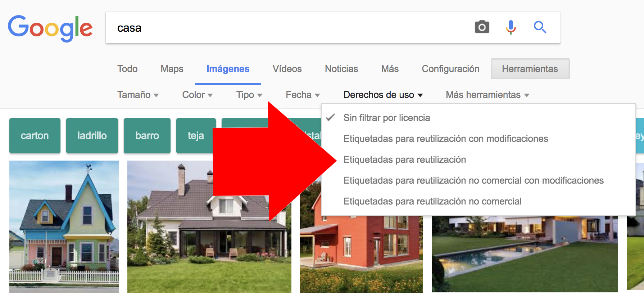Switch to the Vídeos tab
Image resolution: width=644 pixels, height=301 pixels.
point(287,69)
